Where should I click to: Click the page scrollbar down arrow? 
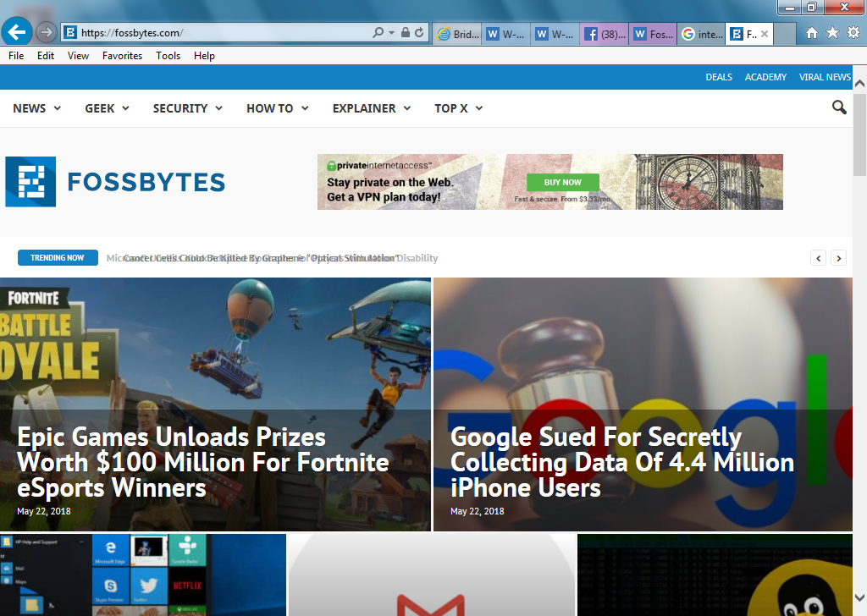pyautogui.click(x=860, y=597)
